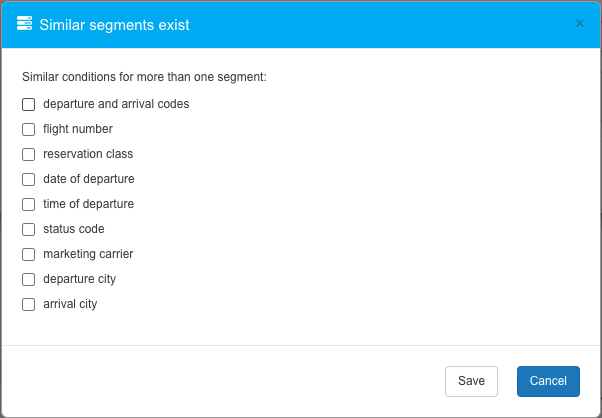Click the segments icon in the dialog header
Viewport: 602px width, 418px height.
[x=25, y=23]
